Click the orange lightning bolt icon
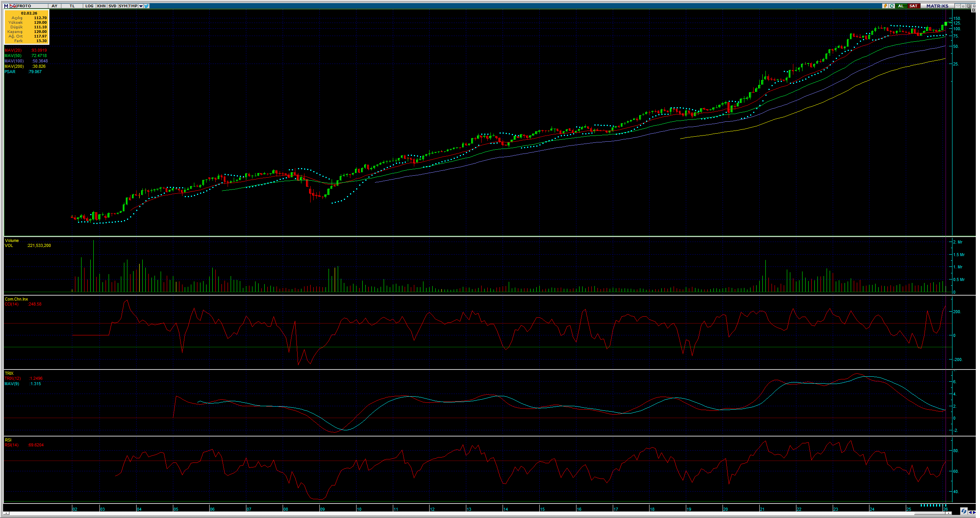Screen dimensions: 980x518 [885, 6]
